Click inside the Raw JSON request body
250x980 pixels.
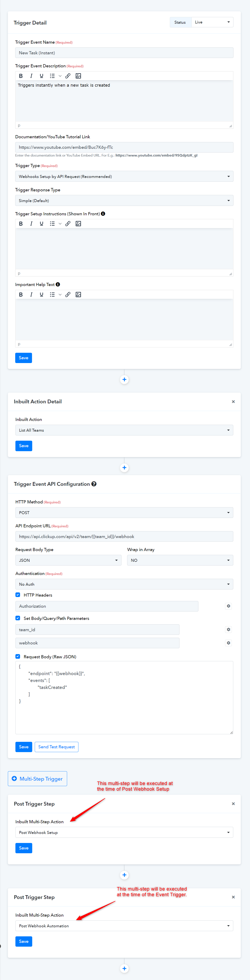(x=124, y=697)
